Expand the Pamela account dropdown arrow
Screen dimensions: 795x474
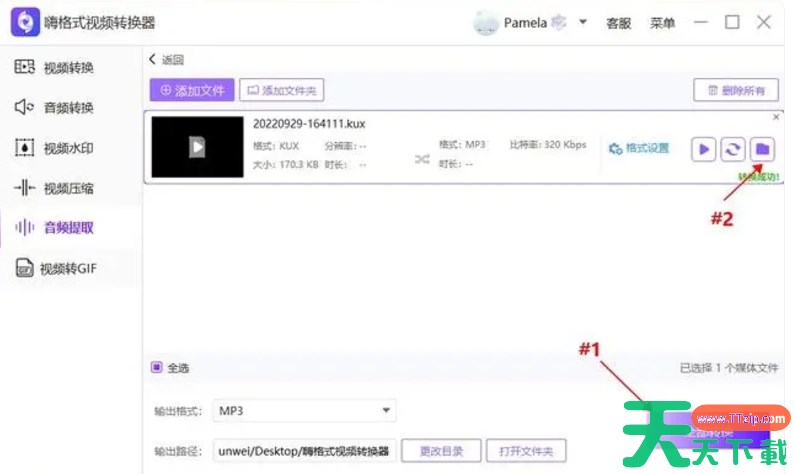click(x=583, y=22)
